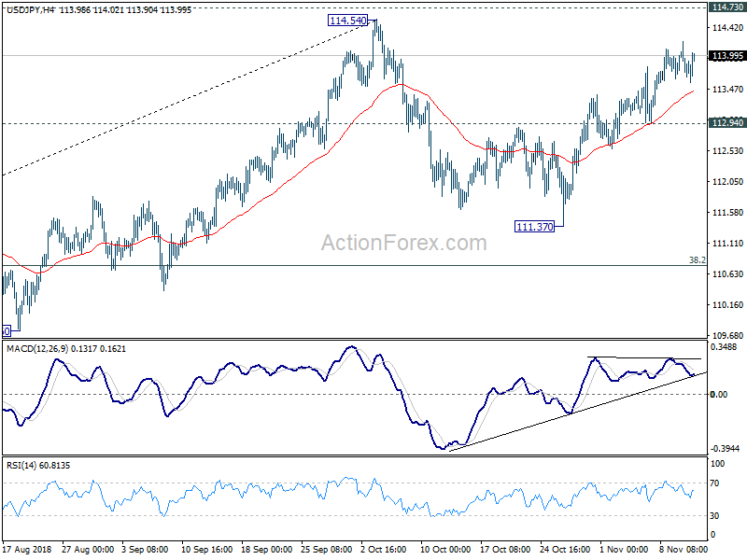Click the 111.580 price axis label
This screenshot has width=747, height=560.
point(727,213)
